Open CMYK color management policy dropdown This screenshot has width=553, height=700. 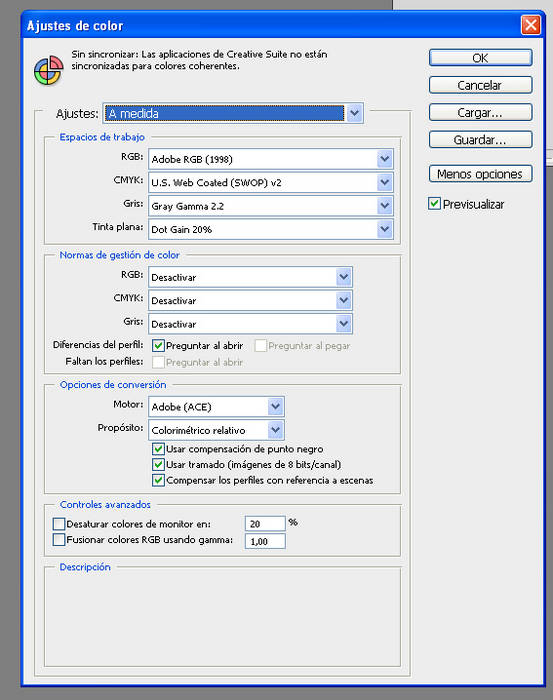[250, 300]
